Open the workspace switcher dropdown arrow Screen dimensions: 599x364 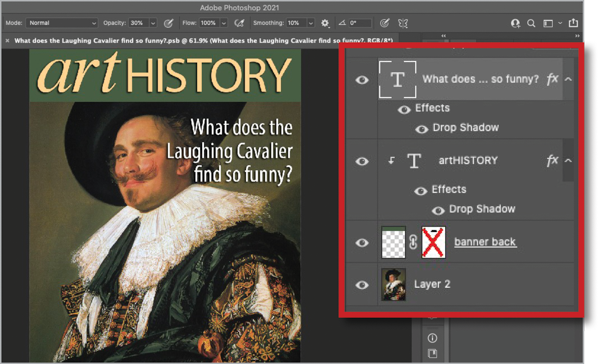560,23
